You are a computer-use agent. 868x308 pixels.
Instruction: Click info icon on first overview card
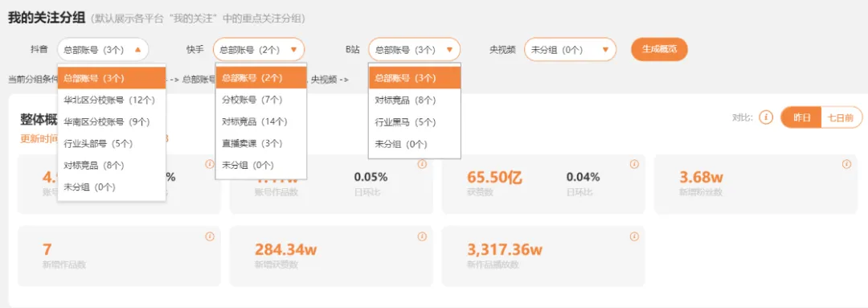click(x=209, y=165)
